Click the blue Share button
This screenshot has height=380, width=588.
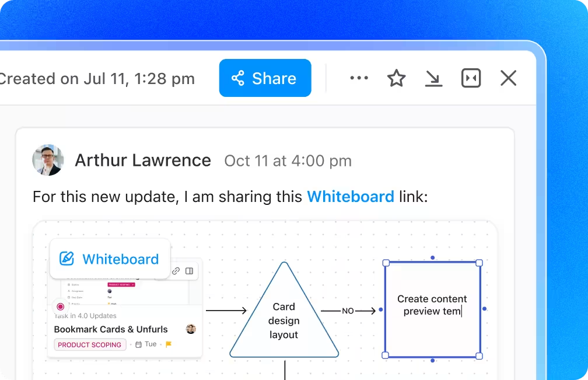265,78
